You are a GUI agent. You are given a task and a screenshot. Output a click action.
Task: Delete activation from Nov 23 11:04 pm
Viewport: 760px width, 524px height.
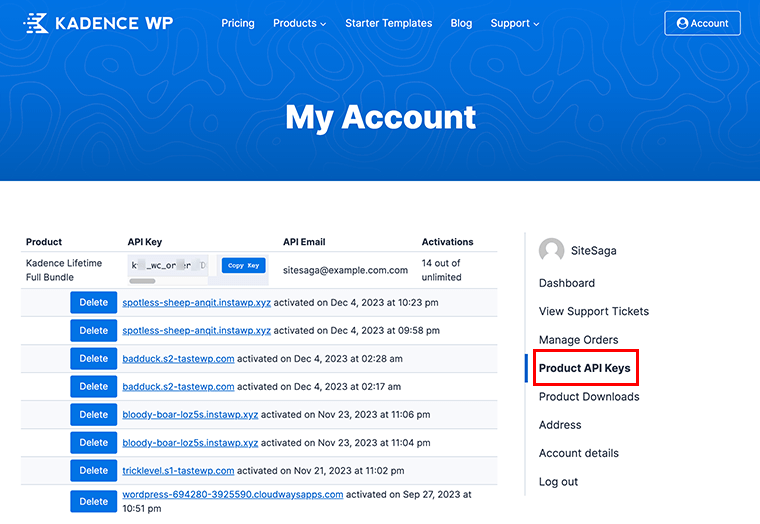click(x=94, y=443)
